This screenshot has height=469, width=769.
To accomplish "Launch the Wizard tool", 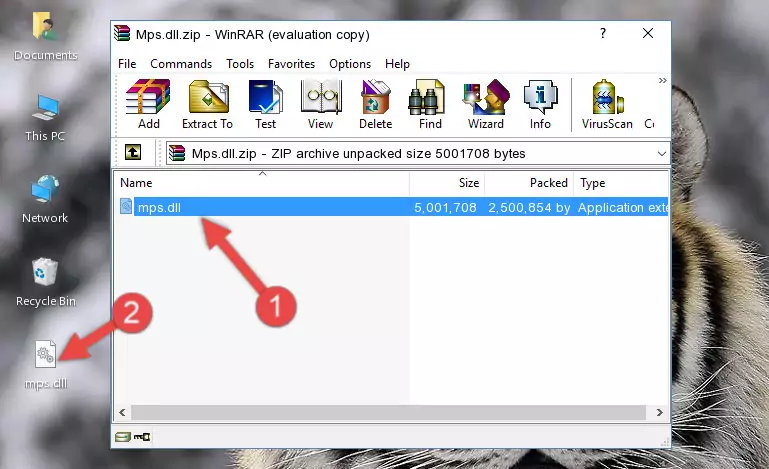I will [486, 104].
